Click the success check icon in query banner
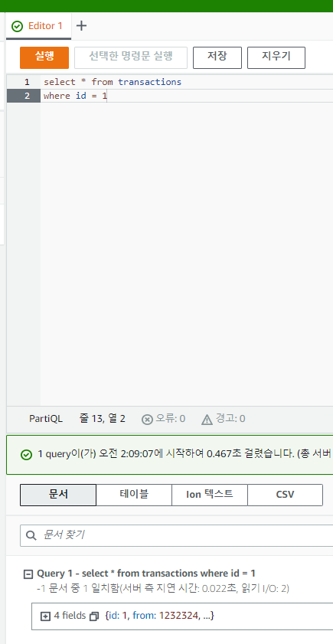Viewport: 333px width, 644px height. (x=26, y=455)
